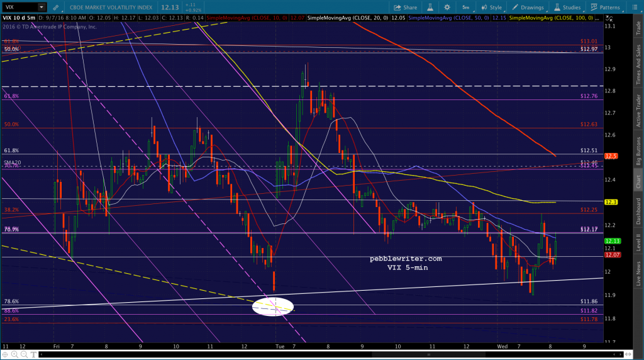Click the left arrow of horizontal scrollbar
The image size is (644, 360).
click(41, 354)
